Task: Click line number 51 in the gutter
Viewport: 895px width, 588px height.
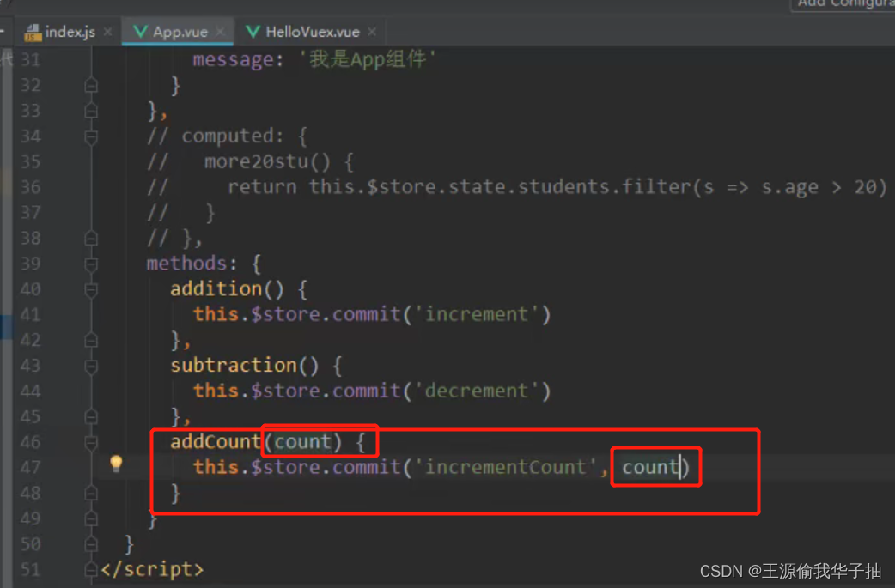Action: pos(31,570)
